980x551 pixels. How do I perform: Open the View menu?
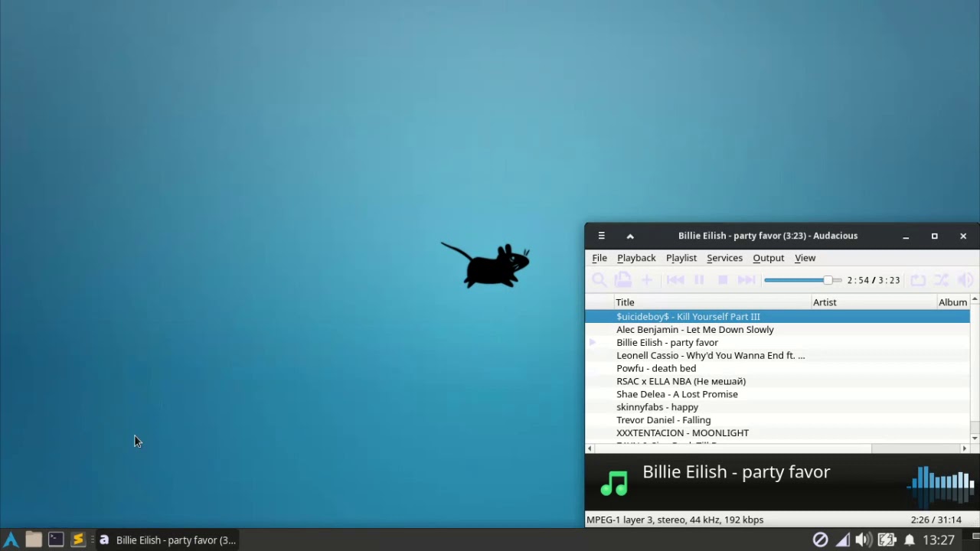[805, 258]
